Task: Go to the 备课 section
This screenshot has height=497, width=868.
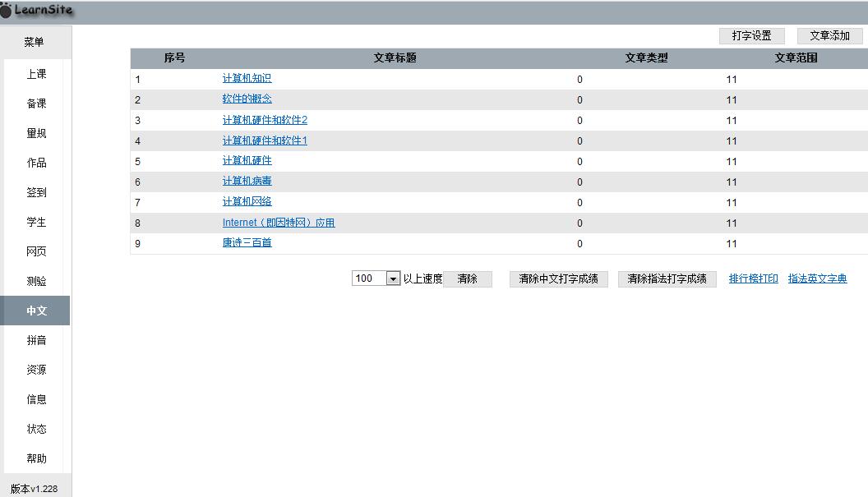Action: click(x=36, y=104)
